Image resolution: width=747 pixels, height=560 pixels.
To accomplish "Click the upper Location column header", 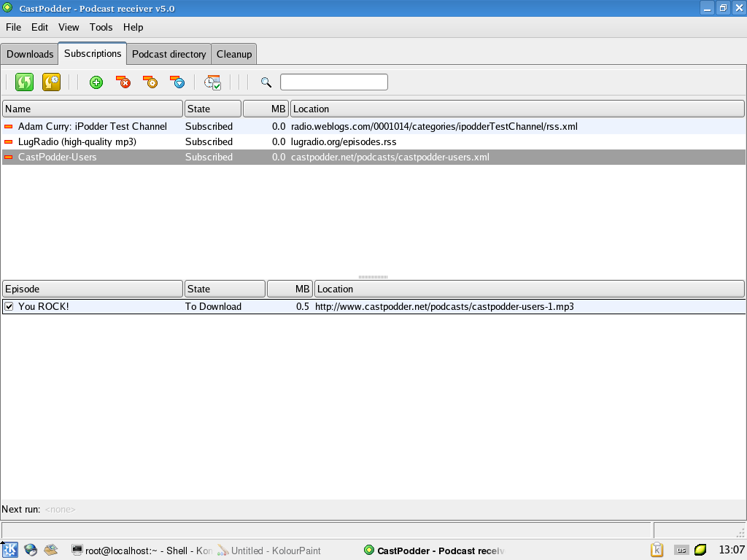I will [x=517, y=109].
